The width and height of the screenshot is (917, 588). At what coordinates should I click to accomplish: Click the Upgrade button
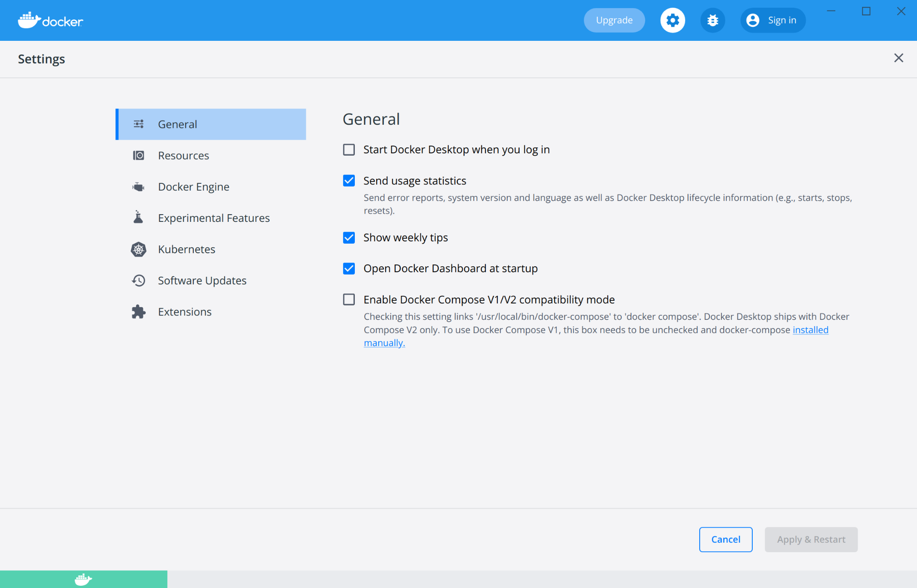614,20
